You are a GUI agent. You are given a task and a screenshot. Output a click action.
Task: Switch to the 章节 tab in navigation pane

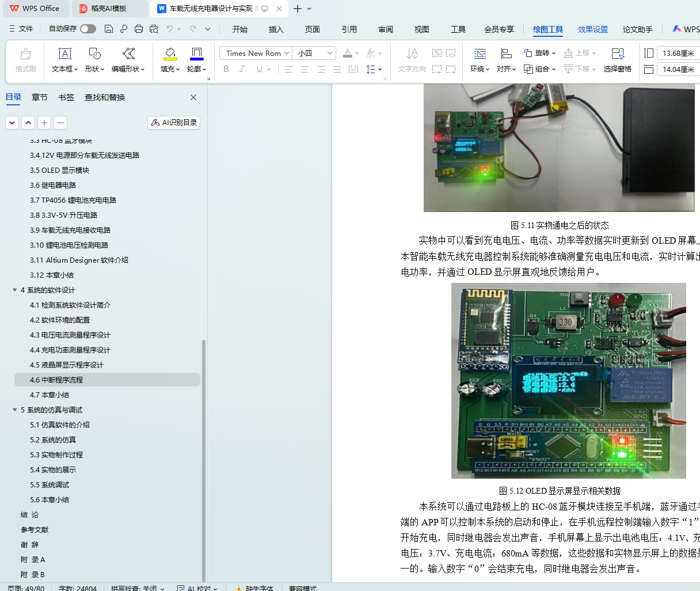click(x=40, y=97)
